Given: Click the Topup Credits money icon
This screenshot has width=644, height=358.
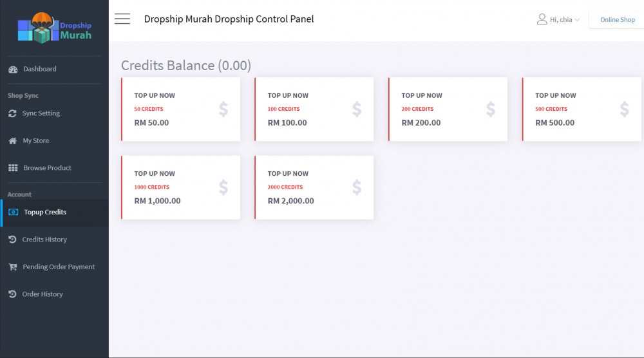Looking at the screenshot, I should [x=14, y=212].
